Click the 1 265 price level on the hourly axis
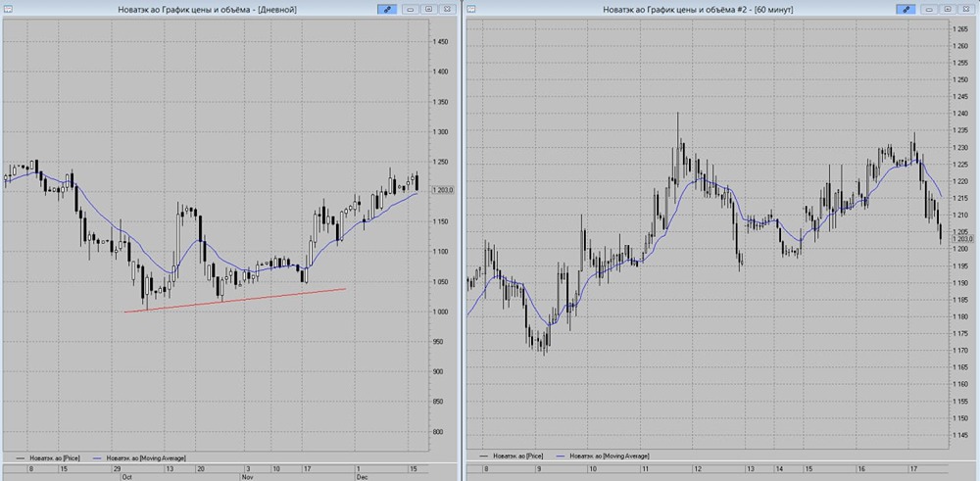Screen dimensions: 980x481 pos(958,29)
